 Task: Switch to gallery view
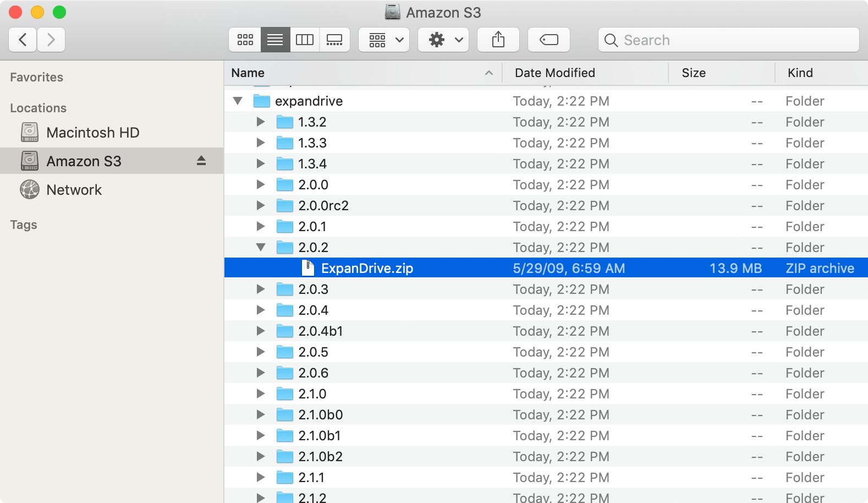(x=334, y=40)
